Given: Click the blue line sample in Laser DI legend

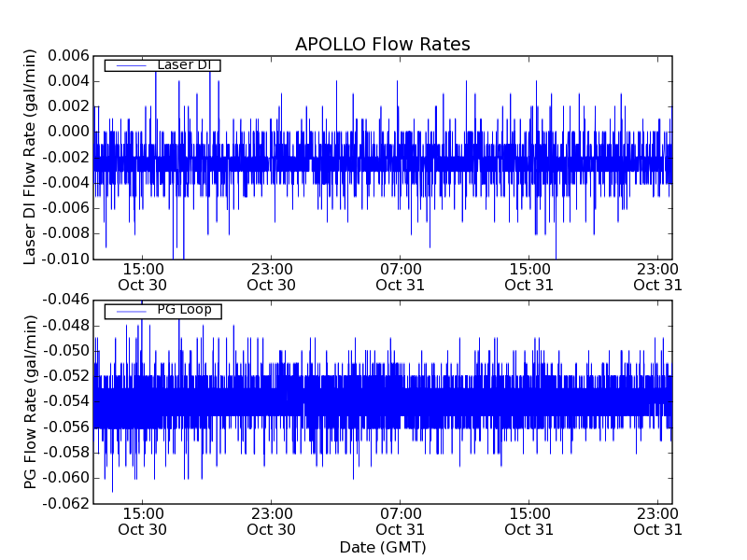Looking at the screenshot, I should pos(130,65).
